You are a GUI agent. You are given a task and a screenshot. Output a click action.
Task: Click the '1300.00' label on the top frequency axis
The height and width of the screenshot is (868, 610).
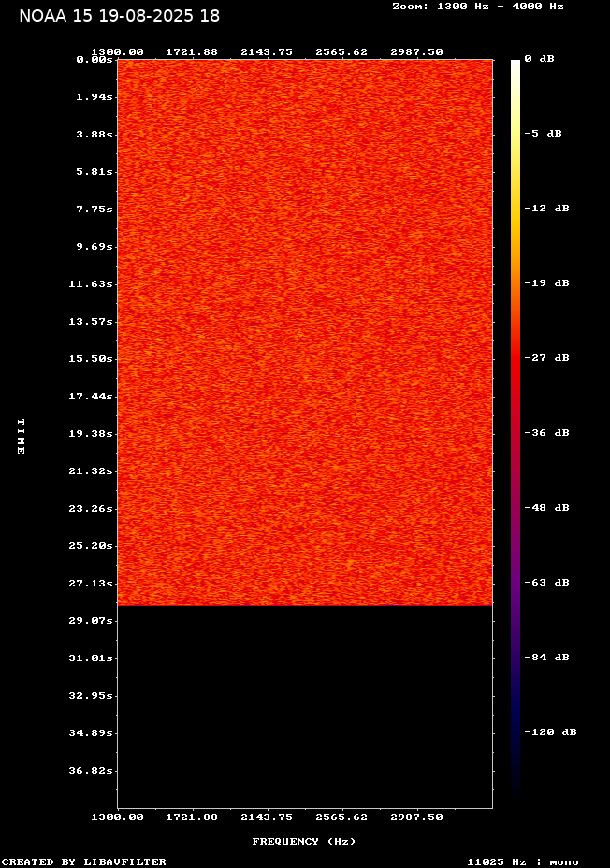click(117, 51)
